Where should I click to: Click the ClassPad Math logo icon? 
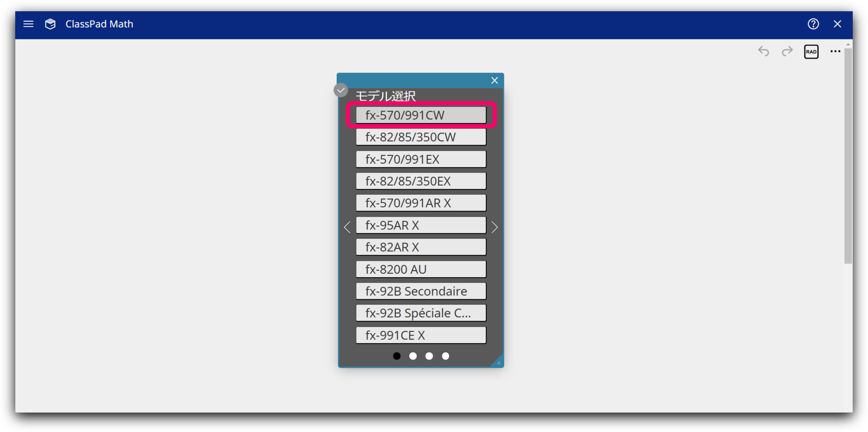pyautogui.click(x=50, y=24)
